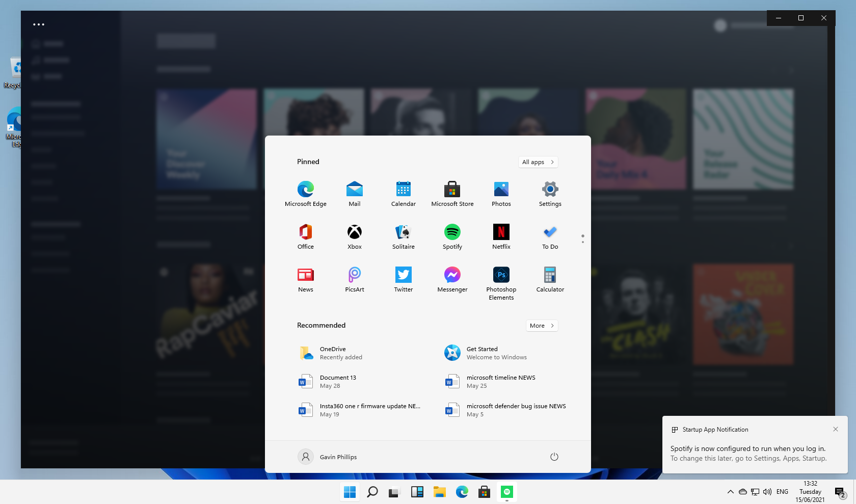
Task: Open Document 13 from Recommended
Action: 338,381
